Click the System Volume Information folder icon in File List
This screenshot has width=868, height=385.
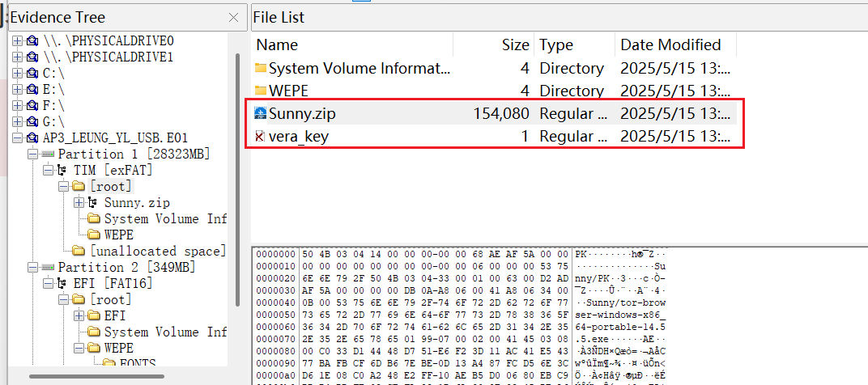(260, 69)
